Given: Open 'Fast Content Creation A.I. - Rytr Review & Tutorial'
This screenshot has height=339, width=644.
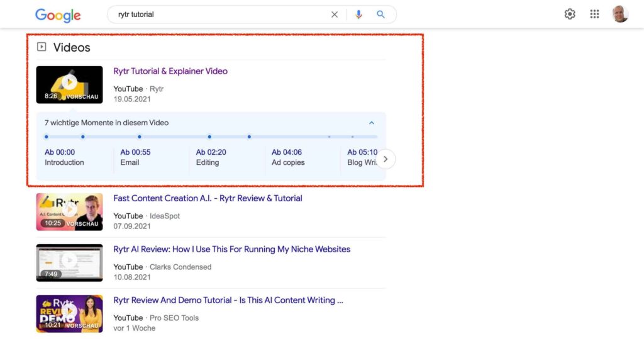Looking at the screenshot, I should (x=208, y=198).
